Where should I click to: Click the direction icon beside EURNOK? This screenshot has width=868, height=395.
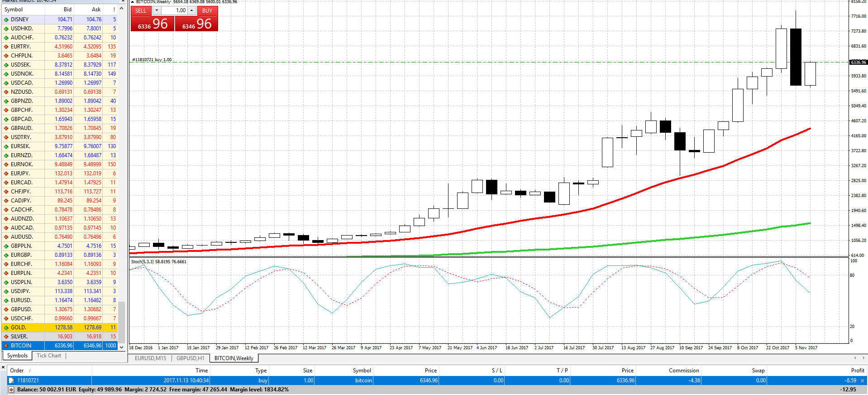6,164
